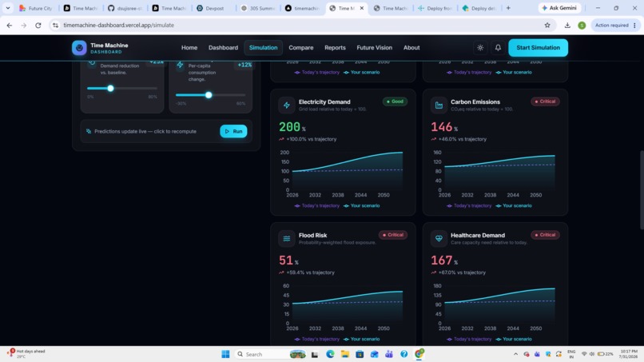This screenshot has width=644, height=362.
Task: Toggle Today's trajectory legend in Carbon Emissions
Action: click(x=469, y=205)
